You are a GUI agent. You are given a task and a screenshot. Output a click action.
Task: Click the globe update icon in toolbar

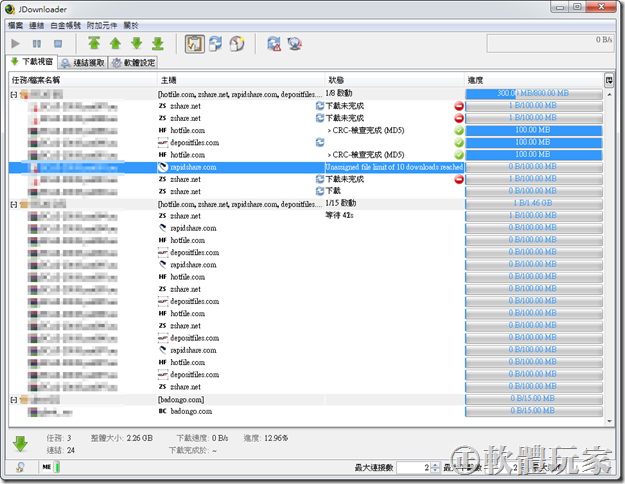point(295,43)
